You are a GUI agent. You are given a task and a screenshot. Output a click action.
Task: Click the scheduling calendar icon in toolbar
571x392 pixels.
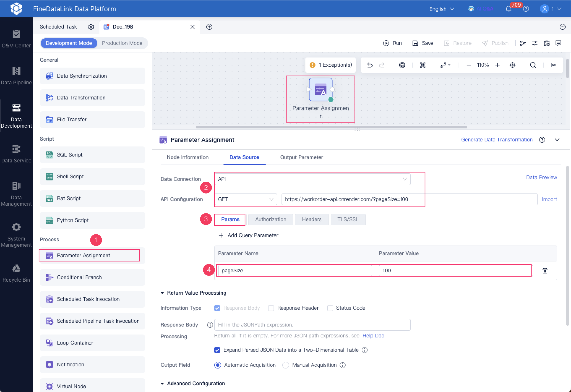(x=546, y=43)
